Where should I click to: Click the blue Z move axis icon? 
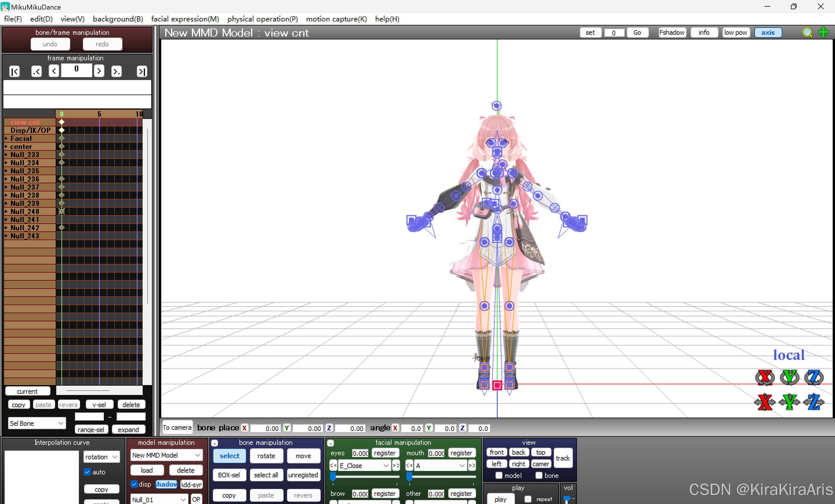[814, 402]
